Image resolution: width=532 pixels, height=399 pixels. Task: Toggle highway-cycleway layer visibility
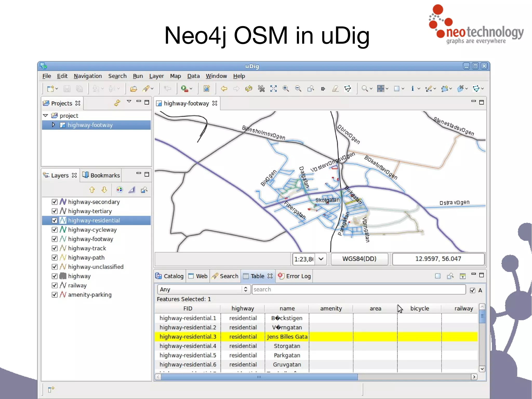tap(55, 230)
